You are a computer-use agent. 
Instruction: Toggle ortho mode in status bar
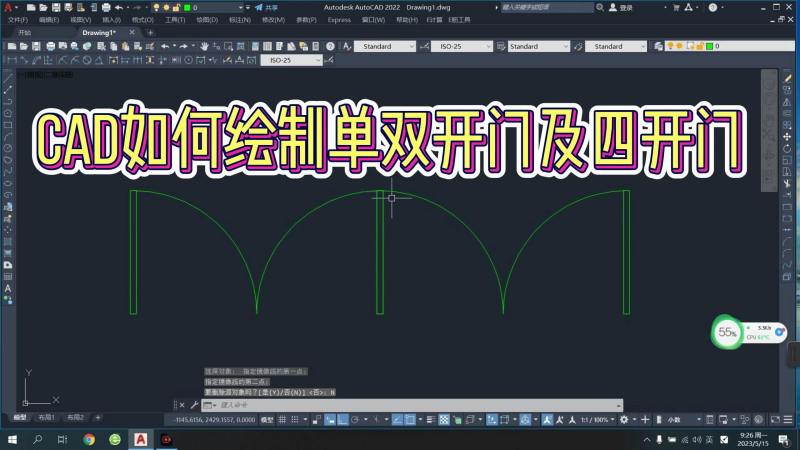tap(343, 419)
